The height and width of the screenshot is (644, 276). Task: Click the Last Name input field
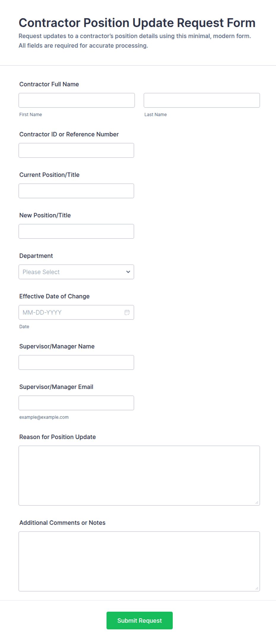(x=202, y=100)
